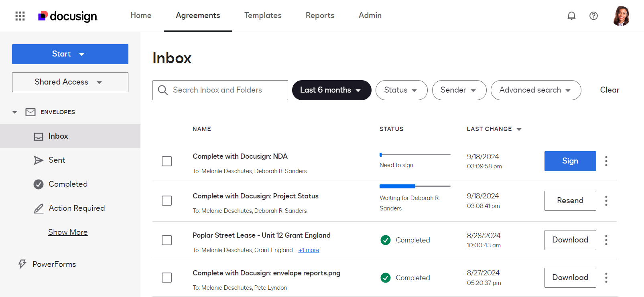The height and width of the screenshot is (297, 644).
Task: Open the app launcher grid icon
Action: [20, 16]
